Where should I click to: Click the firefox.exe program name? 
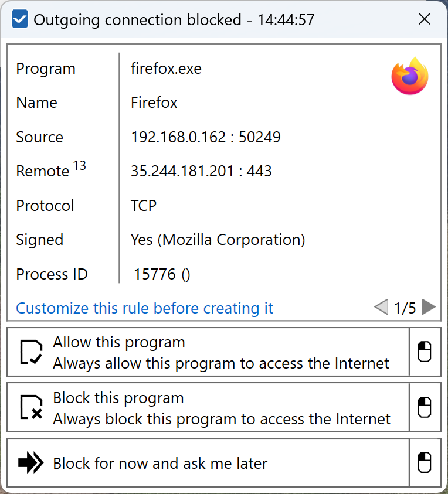point(166,69)
